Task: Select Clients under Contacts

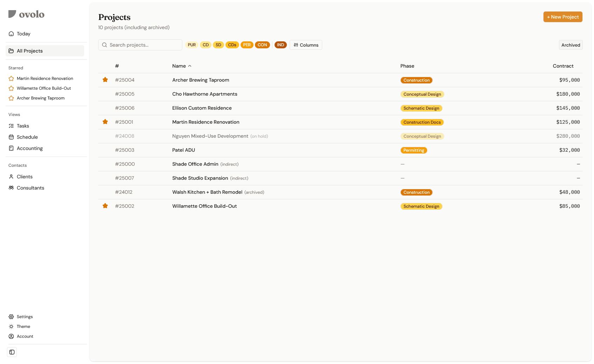Action: pos(11,177)
